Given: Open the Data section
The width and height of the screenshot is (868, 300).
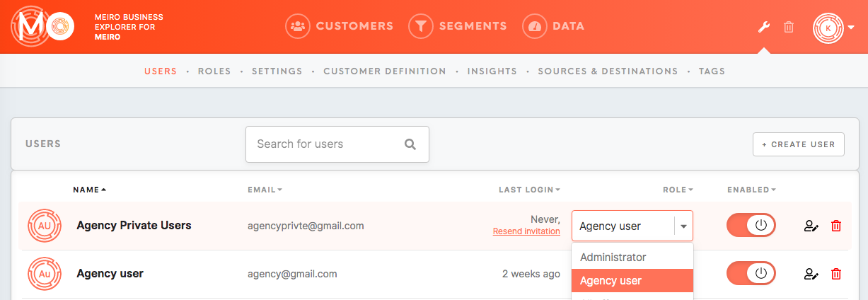Looking at the screenshot, I should (x=553, y=26).
